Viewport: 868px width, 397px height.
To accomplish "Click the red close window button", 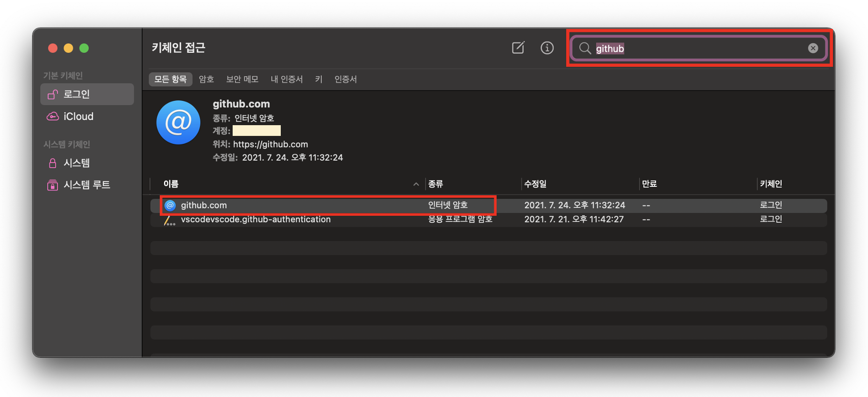I will (53, 48).
